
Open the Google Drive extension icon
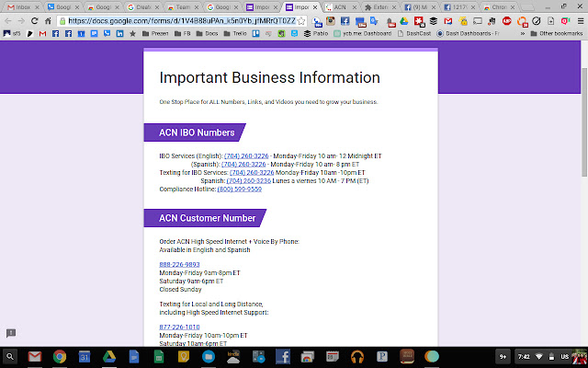pos(404,21)
